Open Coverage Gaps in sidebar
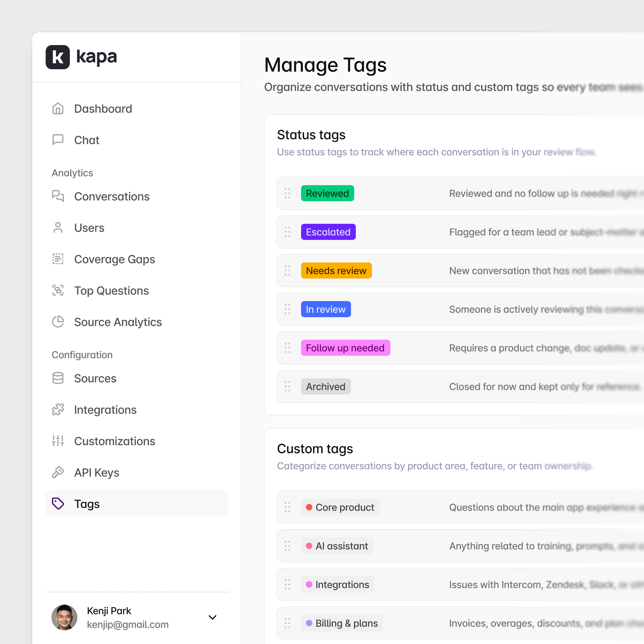 point(137,259)
